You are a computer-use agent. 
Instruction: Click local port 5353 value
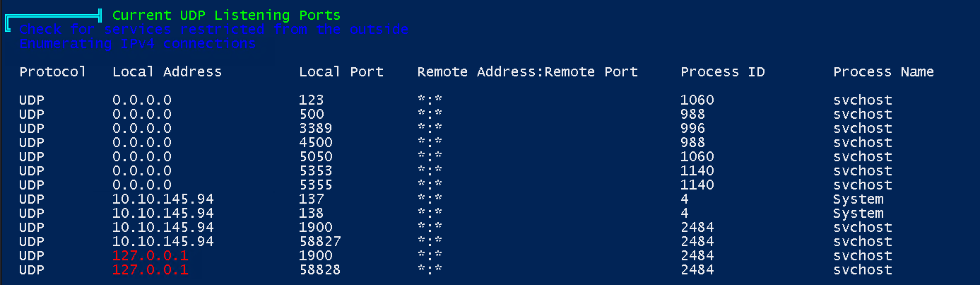[x=316, y=170]
